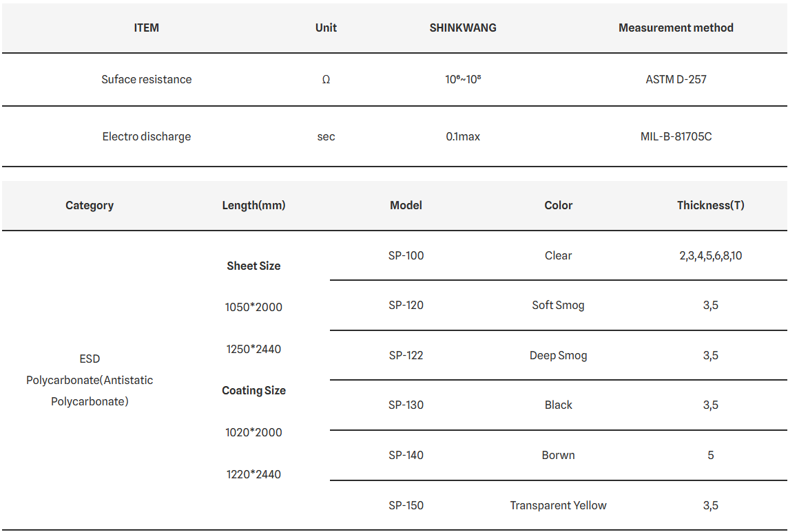
Task: Click the SP-130 model entry
Action: coord(406,405)
